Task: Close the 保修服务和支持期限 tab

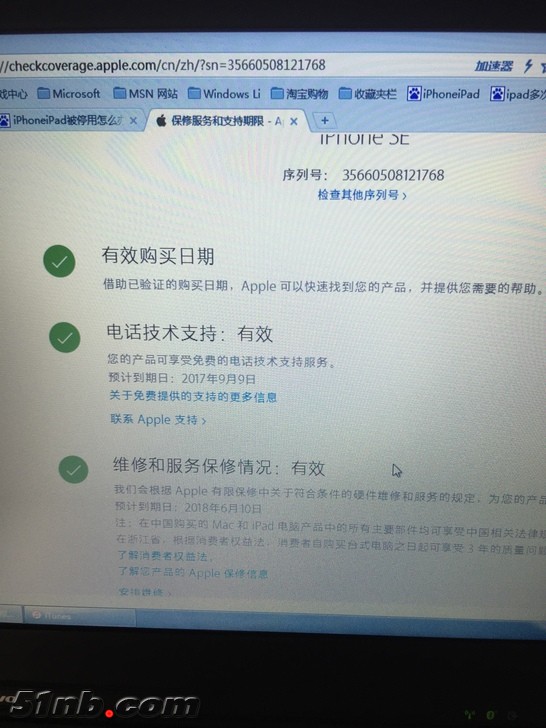Action: point(294,121)
